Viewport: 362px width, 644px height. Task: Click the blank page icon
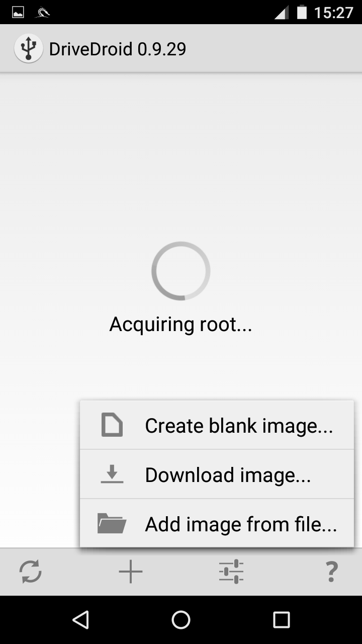point(112,425)
